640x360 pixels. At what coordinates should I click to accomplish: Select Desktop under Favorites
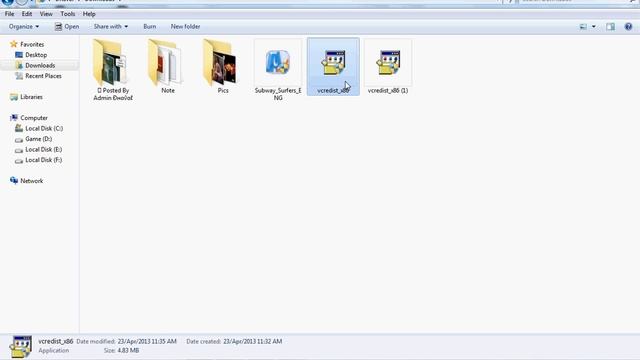click(36, 55)
